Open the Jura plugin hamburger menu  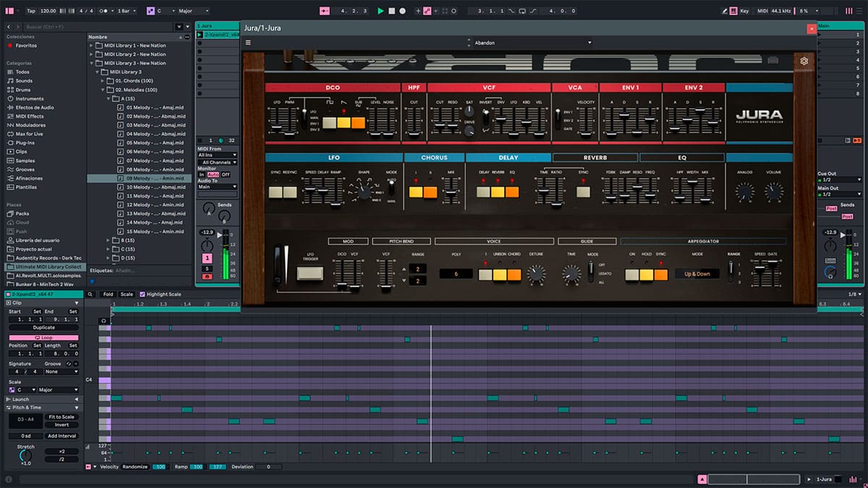coord(248,43)
